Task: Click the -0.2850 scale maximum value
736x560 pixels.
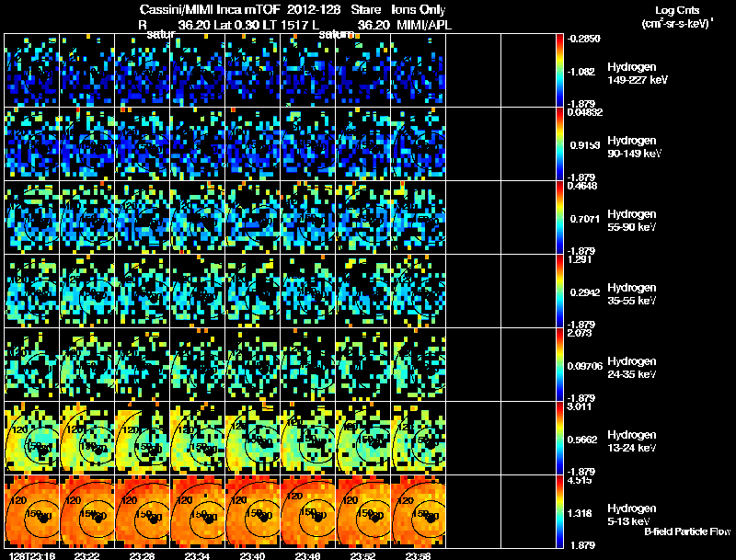Action: pyautogui.click(x=584, y=39)
